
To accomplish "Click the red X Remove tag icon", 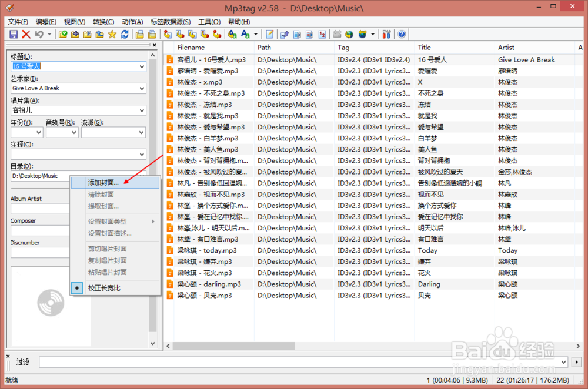I will (26, 35).
